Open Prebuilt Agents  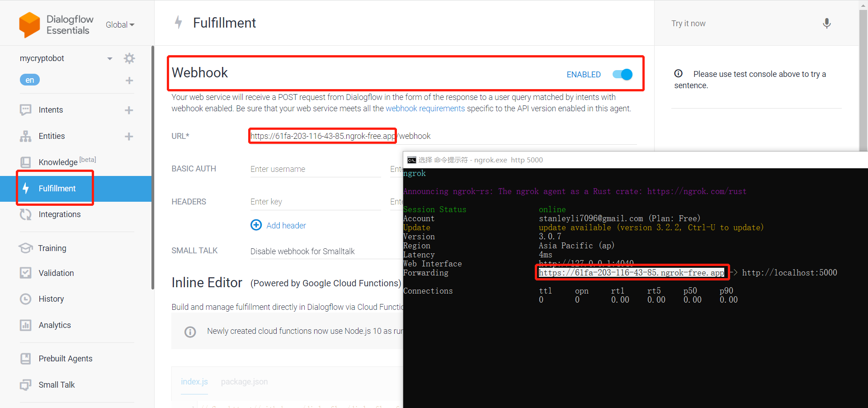[x=66, y=359]
